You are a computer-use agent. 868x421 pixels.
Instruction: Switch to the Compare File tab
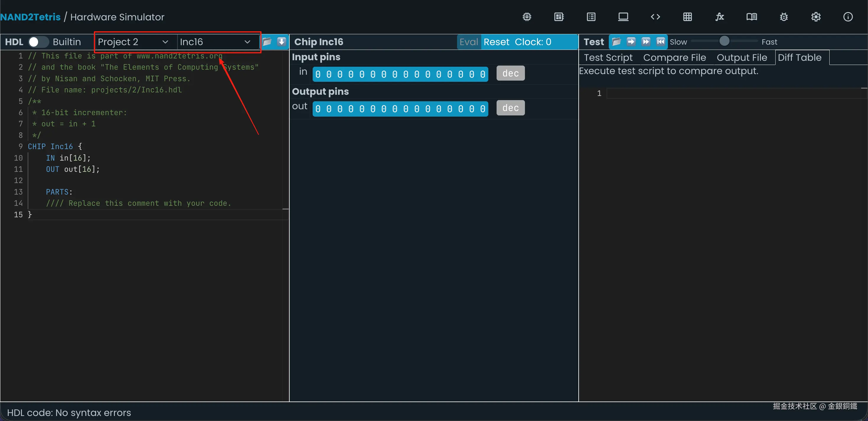click(x=674, y=58)
